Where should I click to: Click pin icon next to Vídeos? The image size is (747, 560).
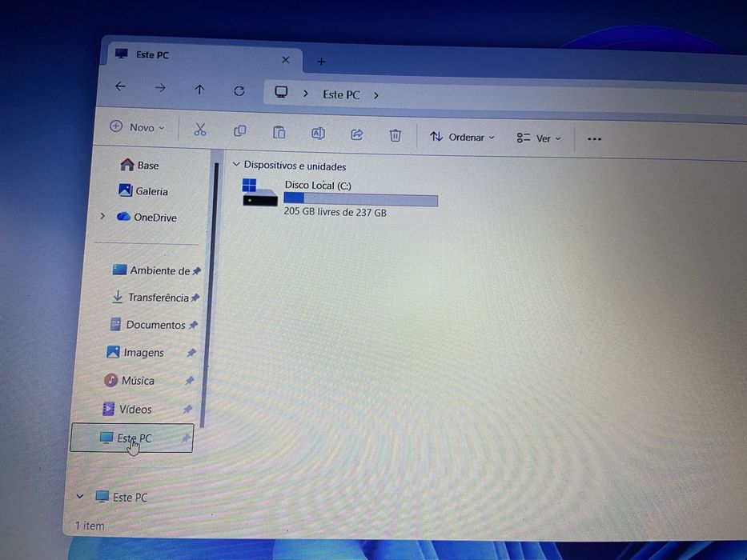tap(187, 409)
